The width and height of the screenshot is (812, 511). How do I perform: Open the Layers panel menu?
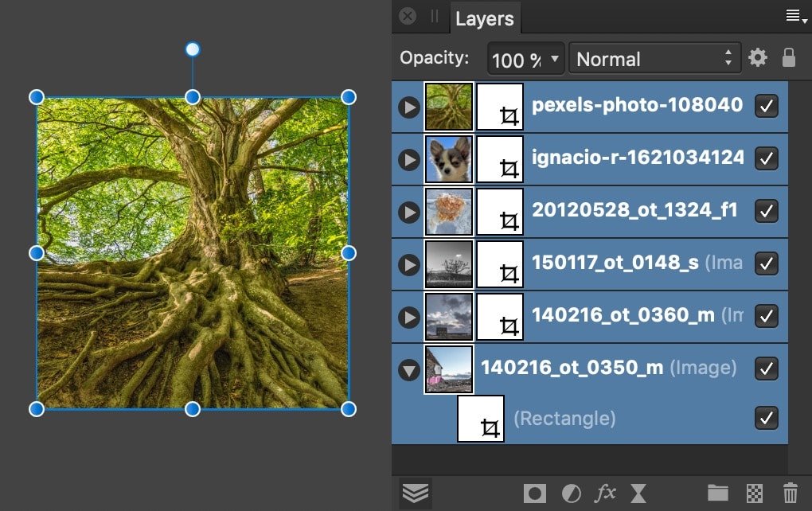pyautogui.click(x=794, y=15)
